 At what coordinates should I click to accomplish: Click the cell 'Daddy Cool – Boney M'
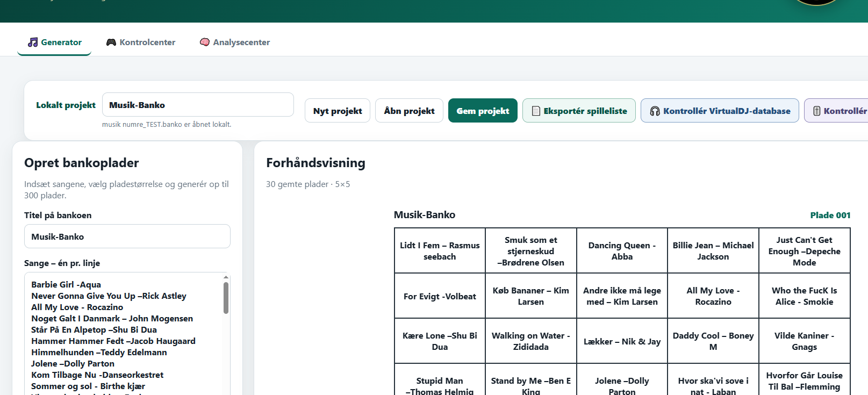tap(713, 341)
